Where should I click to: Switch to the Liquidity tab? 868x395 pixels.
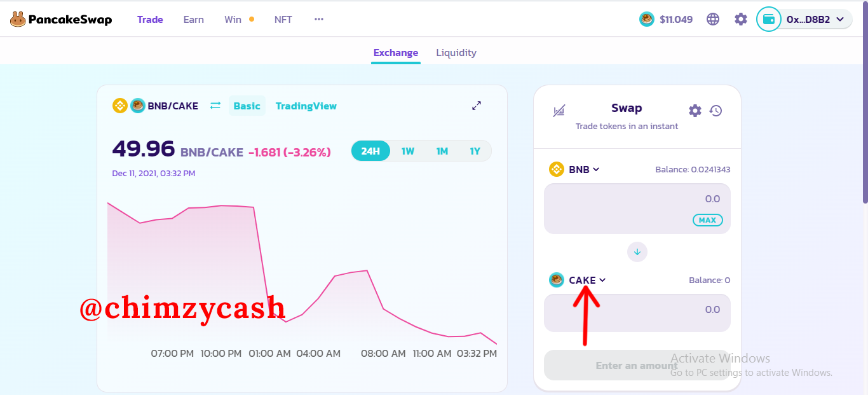(x=456, y=53)
